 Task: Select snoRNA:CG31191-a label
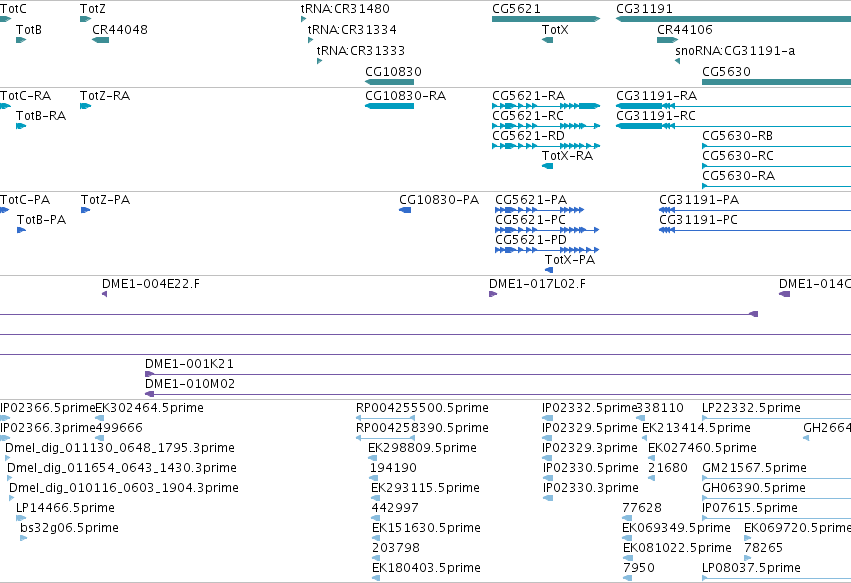735,50
